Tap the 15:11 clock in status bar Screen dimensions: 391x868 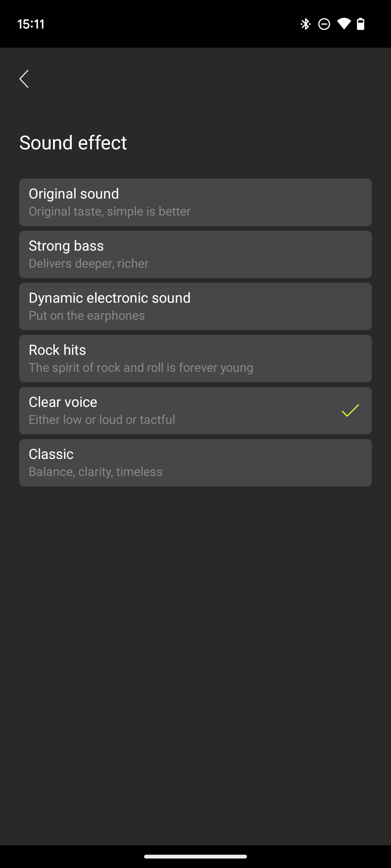point(31,24)
